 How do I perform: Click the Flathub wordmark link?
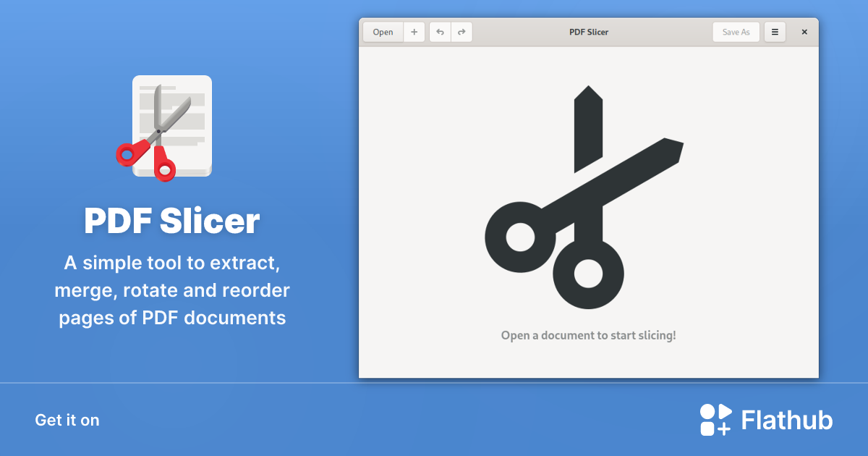[786, 419]
